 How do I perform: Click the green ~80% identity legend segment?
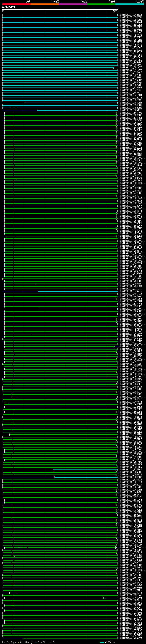[x=101, y=4]
